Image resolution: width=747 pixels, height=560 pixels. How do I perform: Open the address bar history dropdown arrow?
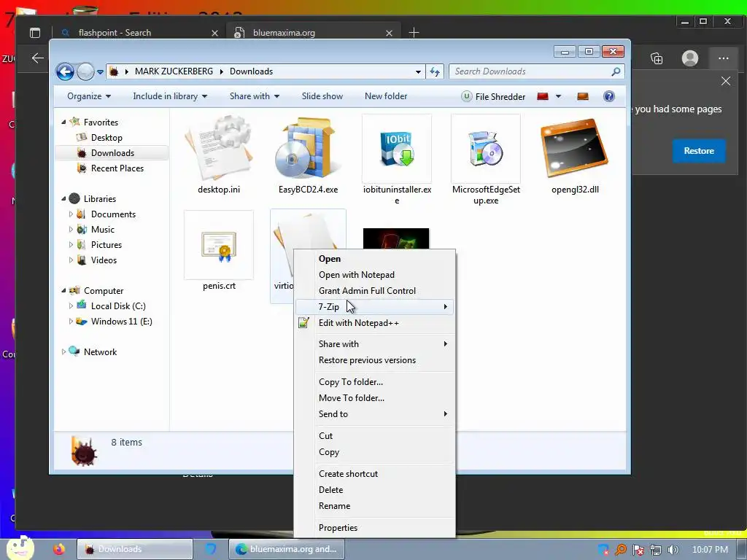(x=418, y=72)
